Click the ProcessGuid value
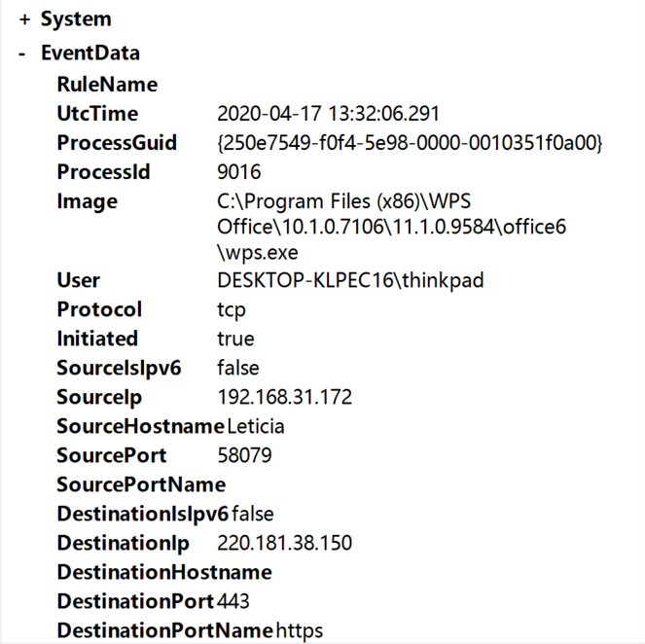 point(410,143)
